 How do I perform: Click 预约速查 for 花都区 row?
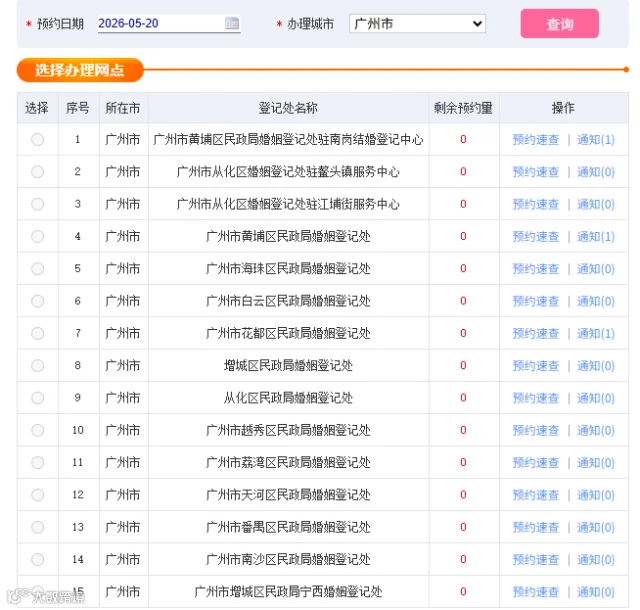(x=536, y=334)
